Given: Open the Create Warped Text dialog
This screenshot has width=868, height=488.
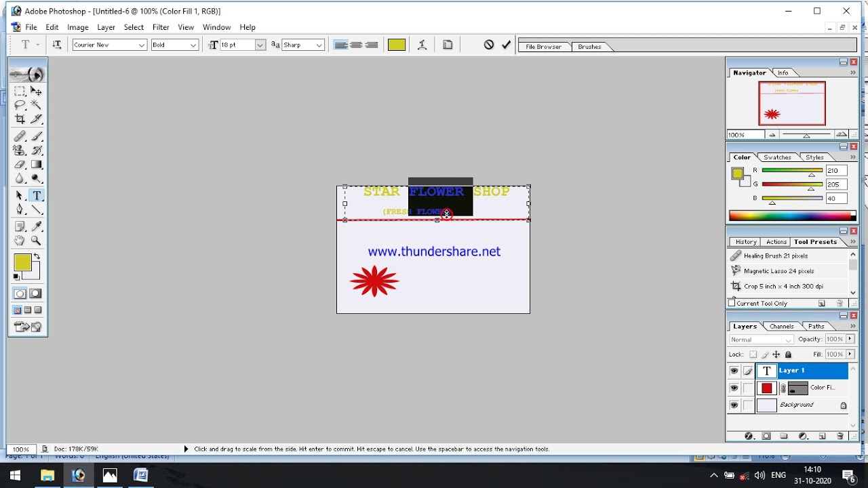Looking at the screenshot, I should pos(422,45).
